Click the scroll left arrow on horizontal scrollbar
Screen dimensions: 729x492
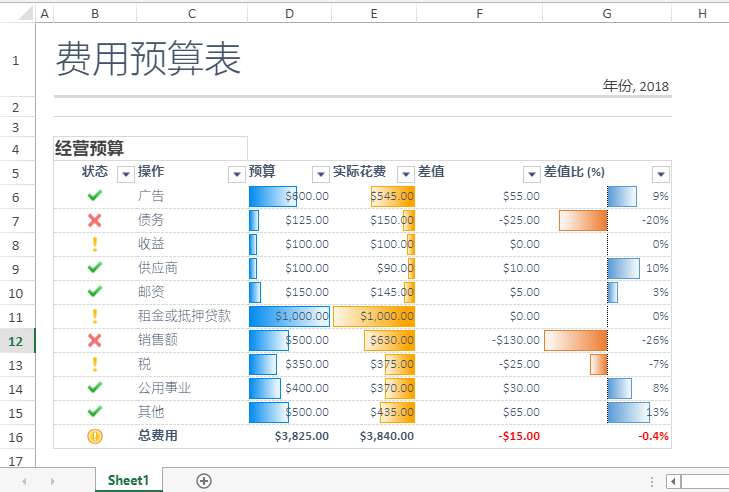click(673, 481)
